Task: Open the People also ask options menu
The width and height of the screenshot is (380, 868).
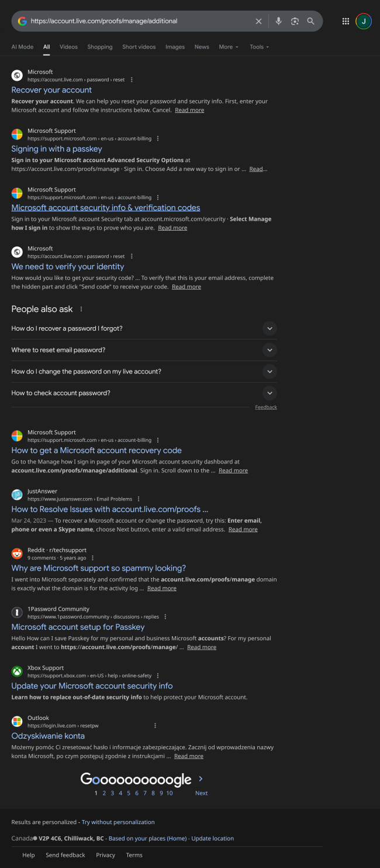Action: click(81, 309)
